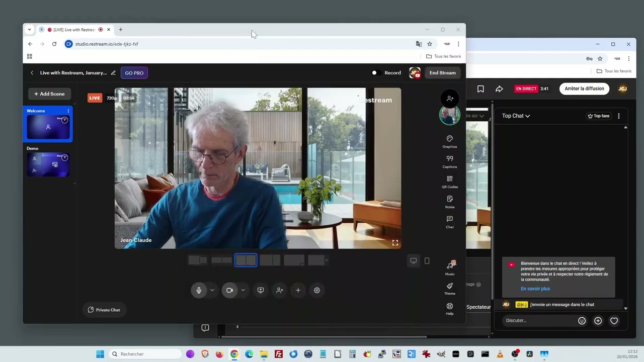This screenshot has height=362, width=644.
Task: Share screen using the present icon
Action: click(x=260, y=290)
